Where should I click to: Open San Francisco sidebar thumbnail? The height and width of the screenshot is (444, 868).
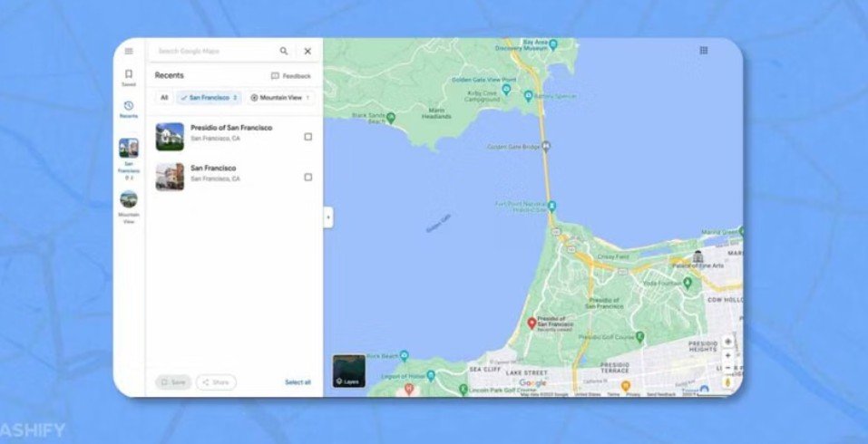(129, 149)
